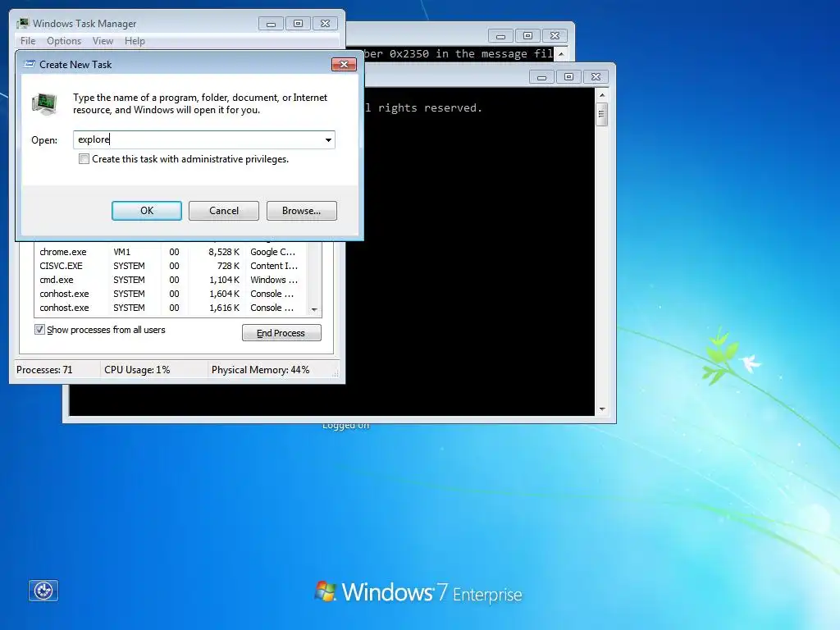Screen dimensions: 840x630
Task: Click the Browse... button
Action: pos(302,211)
